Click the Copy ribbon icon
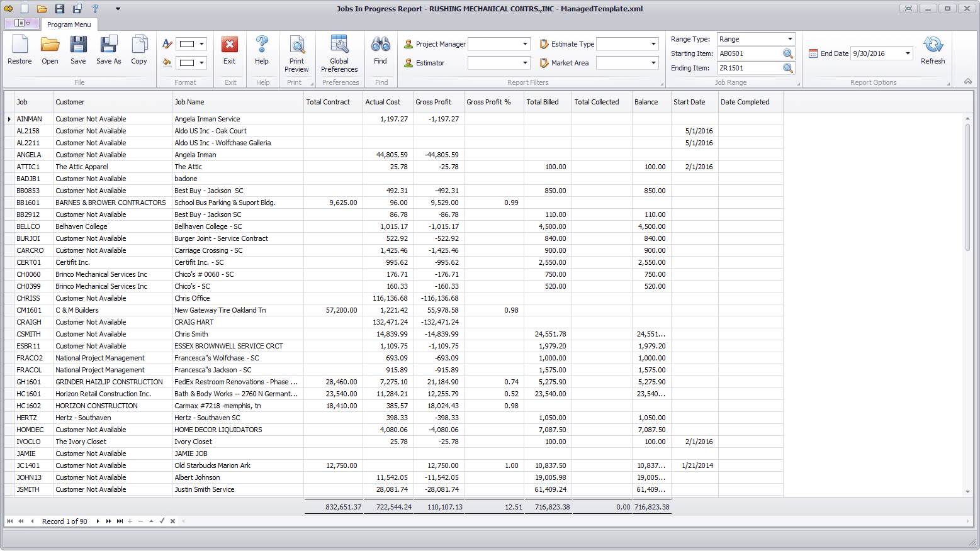The image size is (980, 551). [x=139, y=50]
